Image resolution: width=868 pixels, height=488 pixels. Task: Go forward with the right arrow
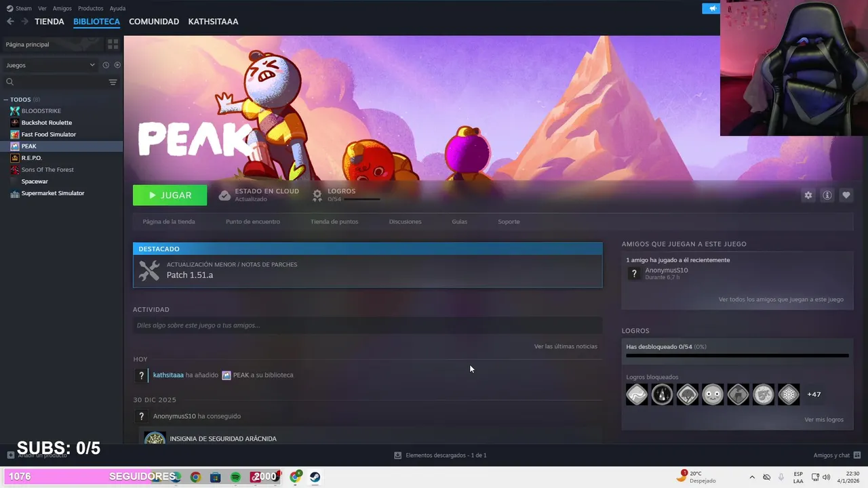(24, 22)
